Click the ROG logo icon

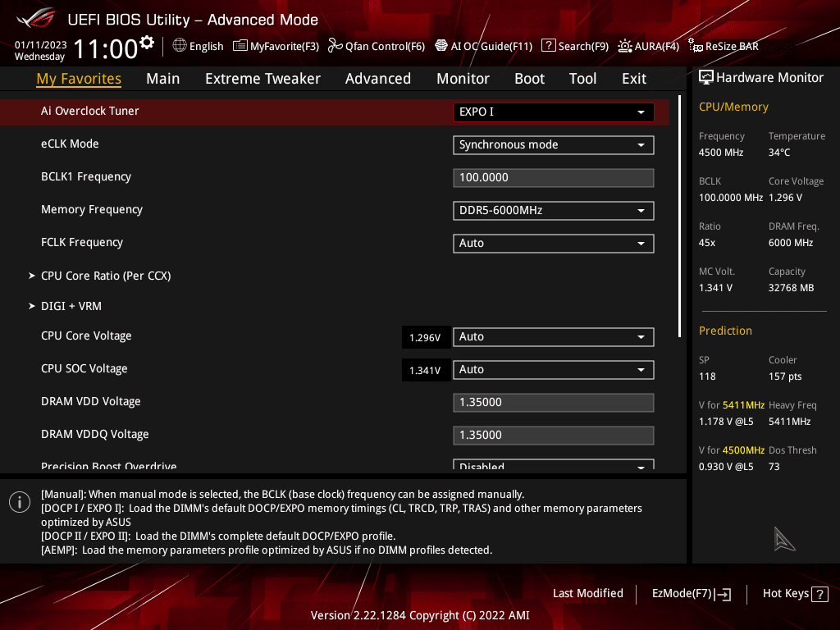point(36,18)
